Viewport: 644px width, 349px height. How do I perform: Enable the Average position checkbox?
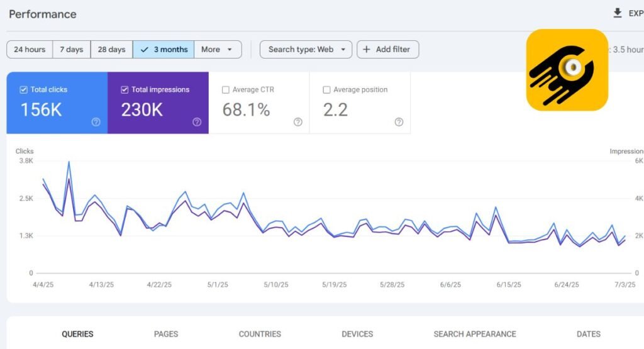coord(326,90)
